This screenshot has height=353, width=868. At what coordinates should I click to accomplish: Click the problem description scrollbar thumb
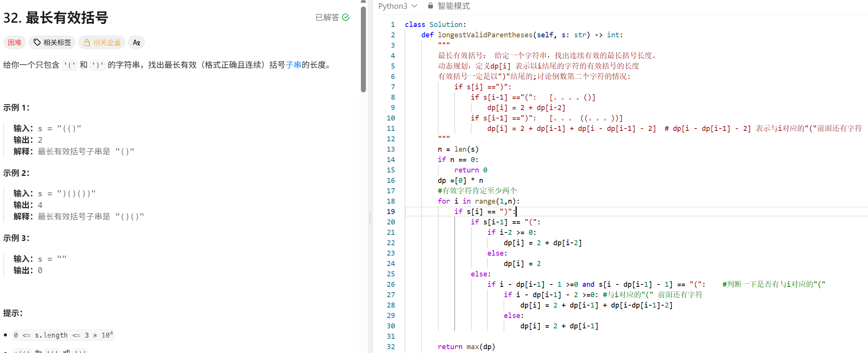point(363,49)
